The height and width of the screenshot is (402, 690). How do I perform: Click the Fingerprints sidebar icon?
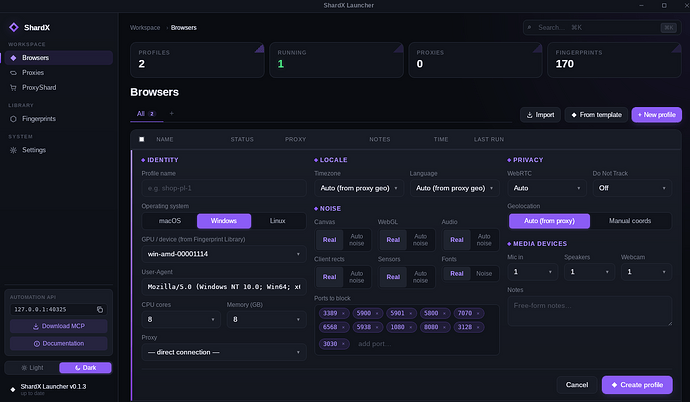(13, 119)
